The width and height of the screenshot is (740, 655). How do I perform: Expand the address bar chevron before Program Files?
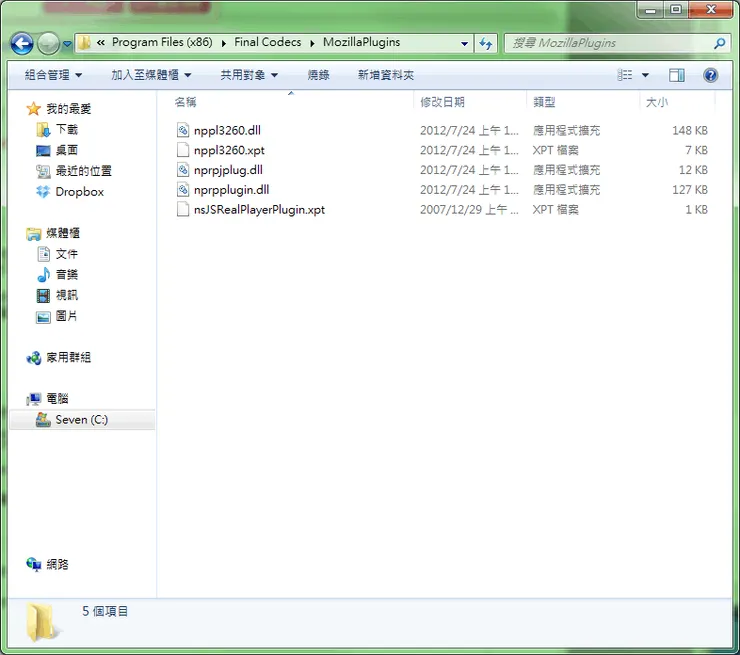[101, 42]
